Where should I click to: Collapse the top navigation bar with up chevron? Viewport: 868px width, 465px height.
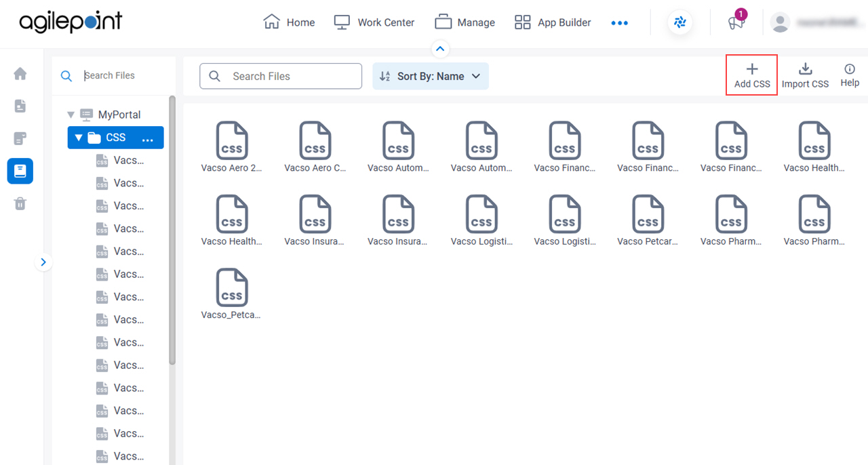[440, 49]
